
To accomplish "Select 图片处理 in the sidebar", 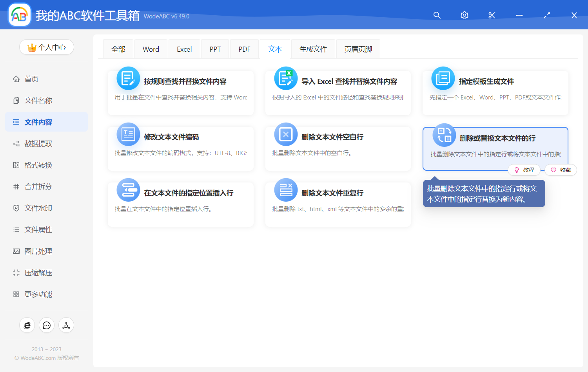I will point(38,251).
